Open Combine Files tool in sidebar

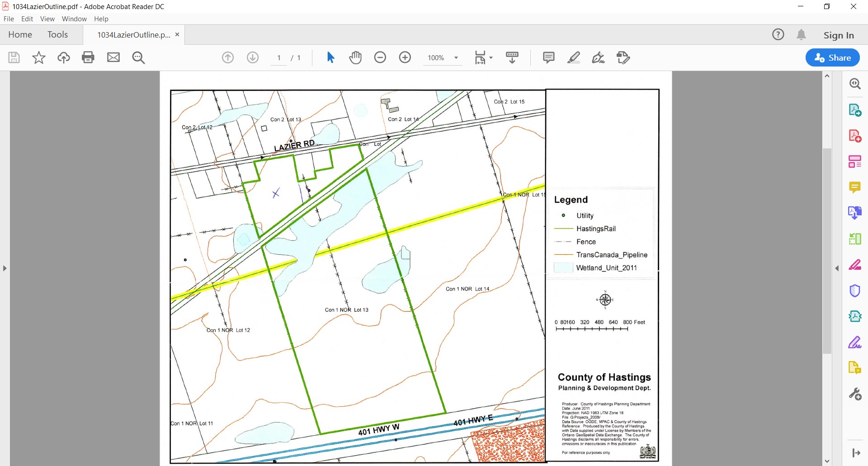click(855, 213)
